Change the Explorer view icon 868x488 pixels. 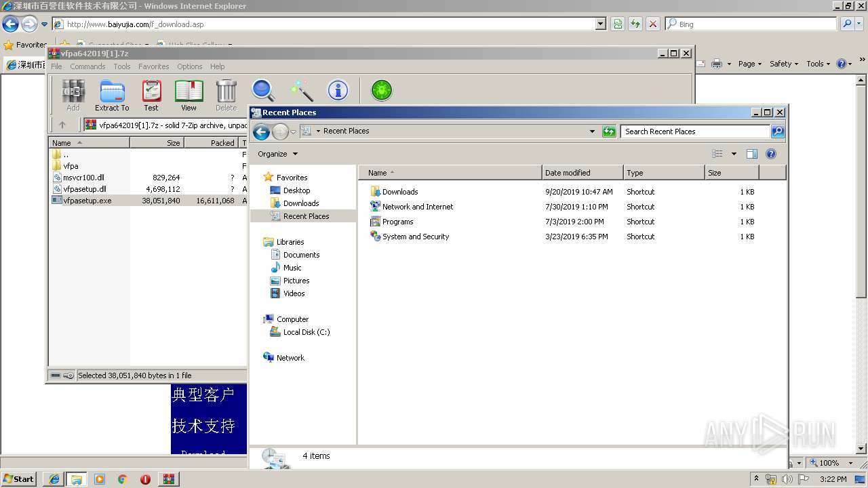[717, 154]
